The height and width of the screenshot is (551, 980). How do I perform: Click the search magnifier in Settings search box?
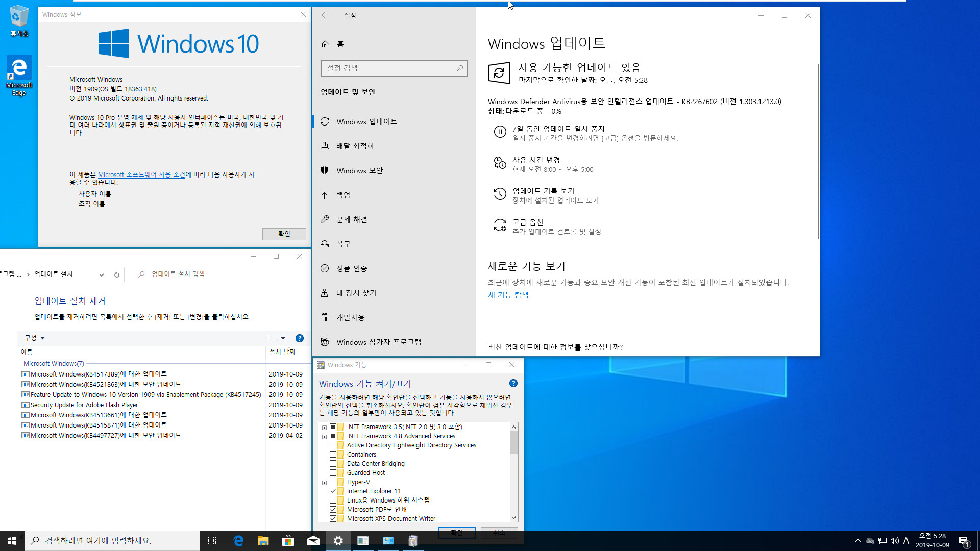(x=459, y=68)
